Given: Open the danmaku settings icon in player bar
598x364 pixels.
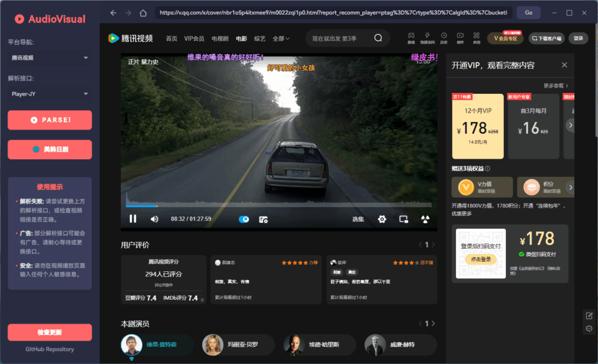Looking at the screenshot, I should [263, 219].
